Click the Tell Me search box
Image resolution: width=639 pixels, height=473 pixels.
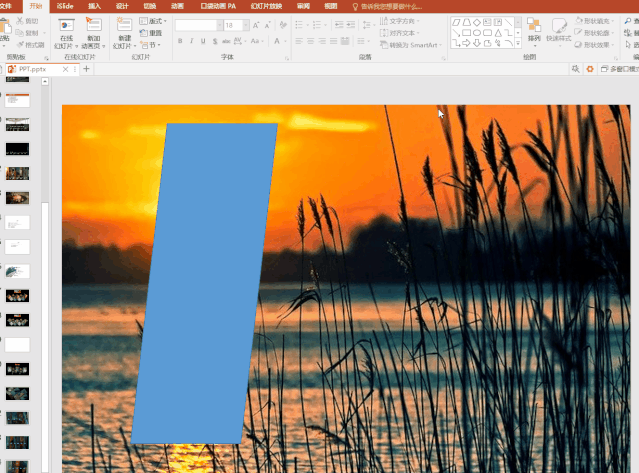(387, 7)
